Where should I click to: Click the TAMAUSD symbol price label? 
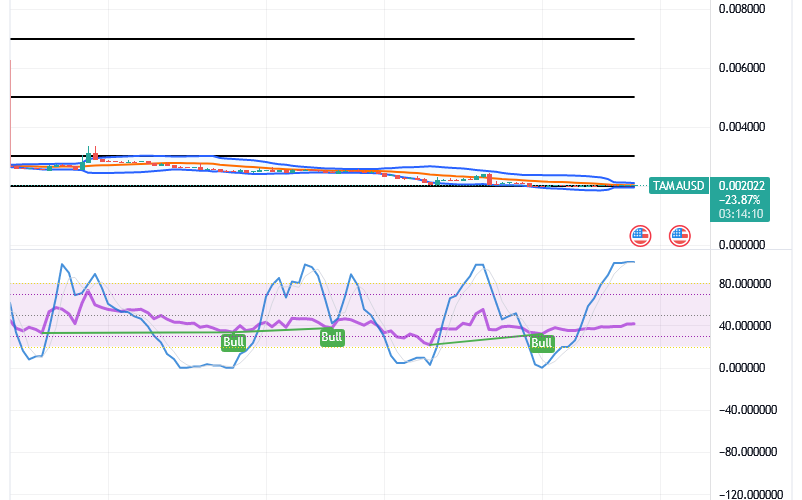pyautogui.click(x=679, y=186)
